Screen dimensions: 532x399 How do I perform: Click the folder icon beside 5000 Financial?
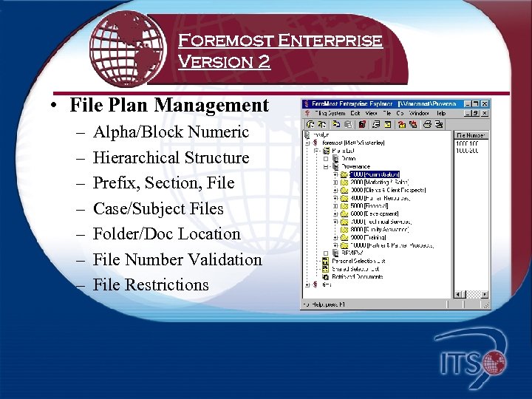tap(344, 206)
